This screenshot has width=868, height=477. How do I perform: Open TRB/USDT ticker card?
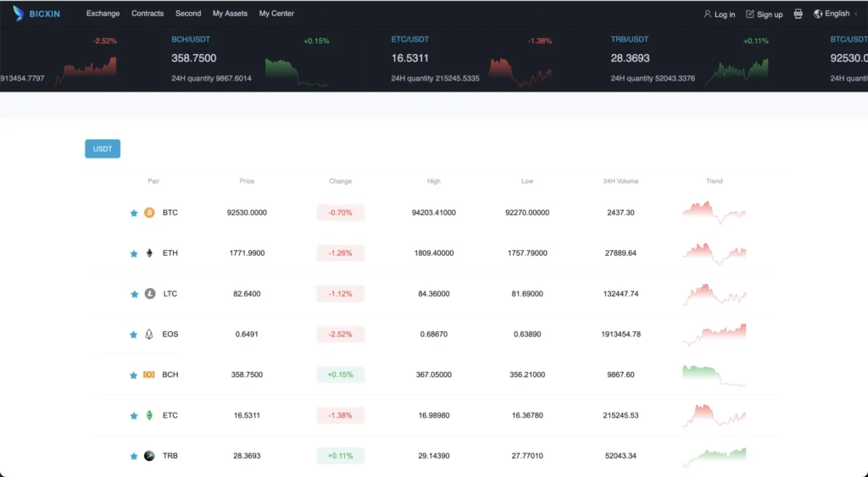coord(690,61)
